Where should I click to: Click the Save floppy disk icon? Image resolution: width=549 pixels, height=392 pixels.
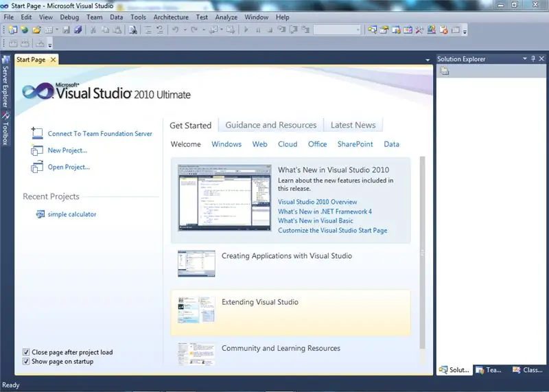click(x=66, y=30)
